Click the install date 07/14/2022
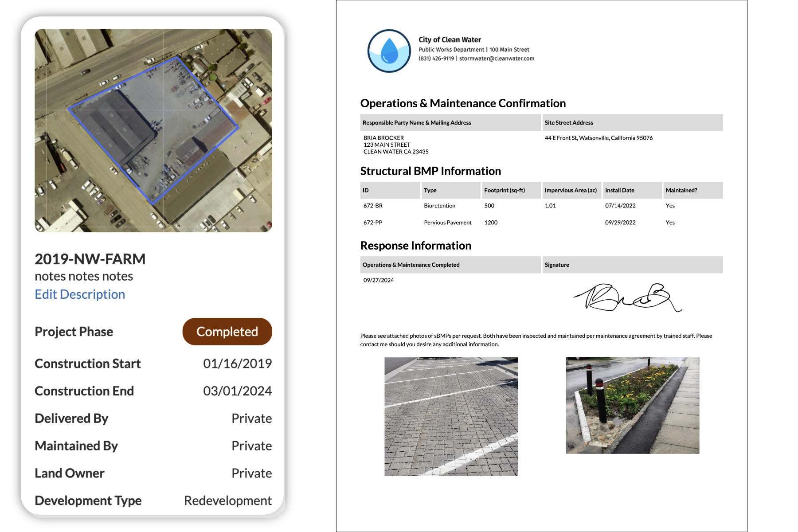 [620, 206]
